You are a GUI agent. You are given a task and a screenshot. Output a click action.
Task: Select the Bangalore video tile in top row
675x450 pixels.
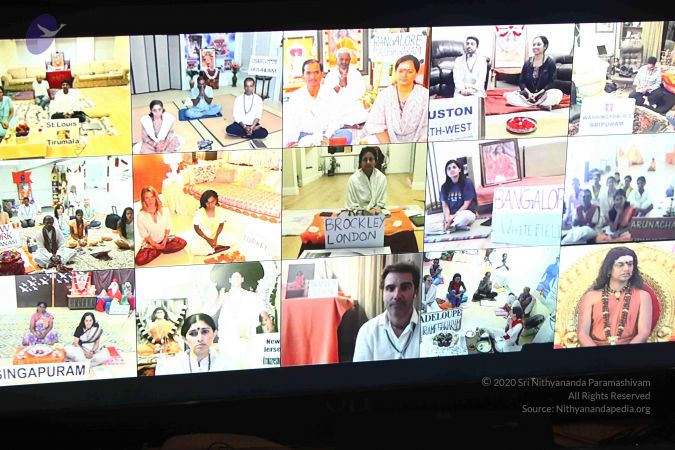tap(355, 88)
